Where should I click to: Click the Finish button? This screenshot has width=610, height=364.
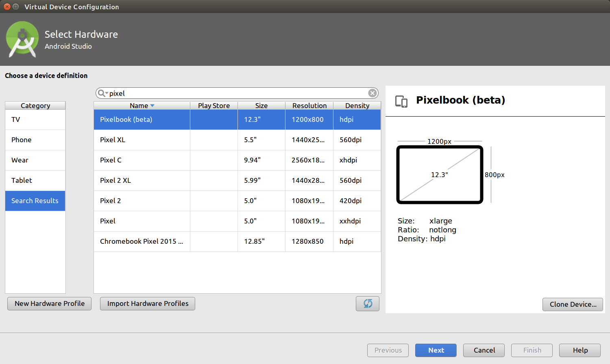[x=532, y=350]
